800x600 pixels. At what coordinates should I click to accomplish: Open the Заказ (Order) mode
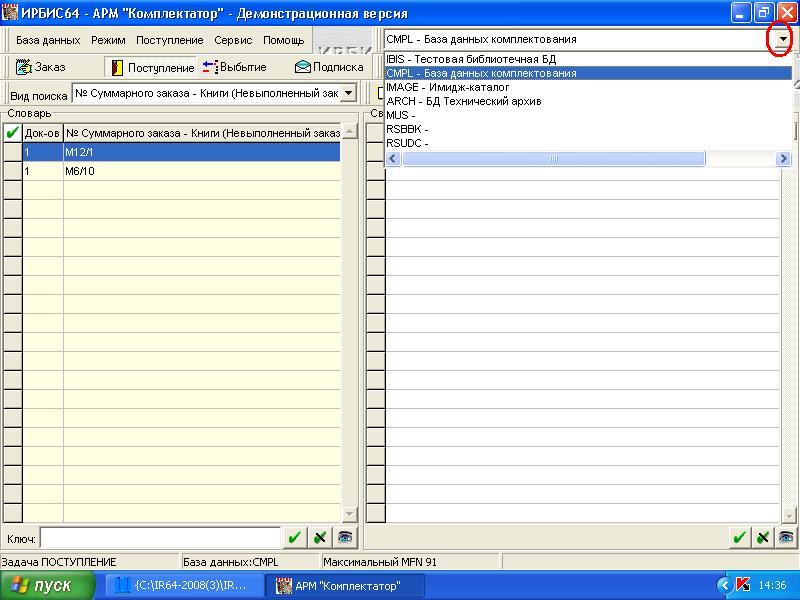point(43,67)
